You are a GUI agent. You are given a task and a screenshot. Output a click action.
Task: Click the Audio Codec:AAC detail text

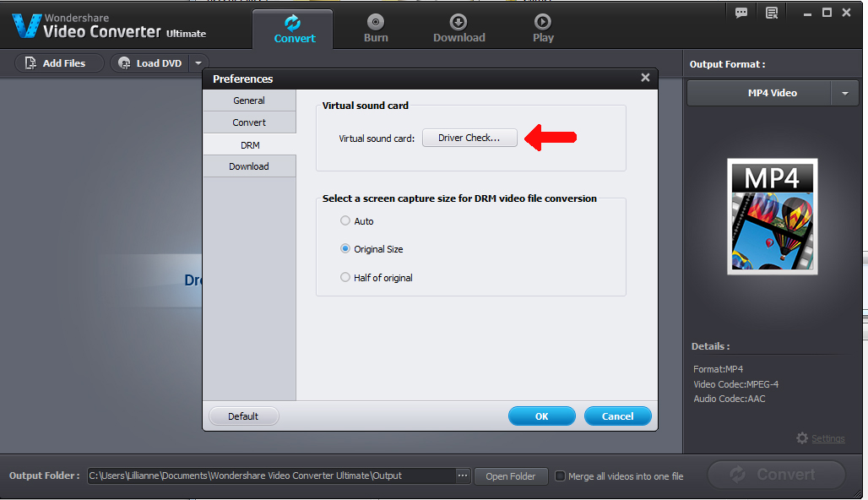(729, 399)
